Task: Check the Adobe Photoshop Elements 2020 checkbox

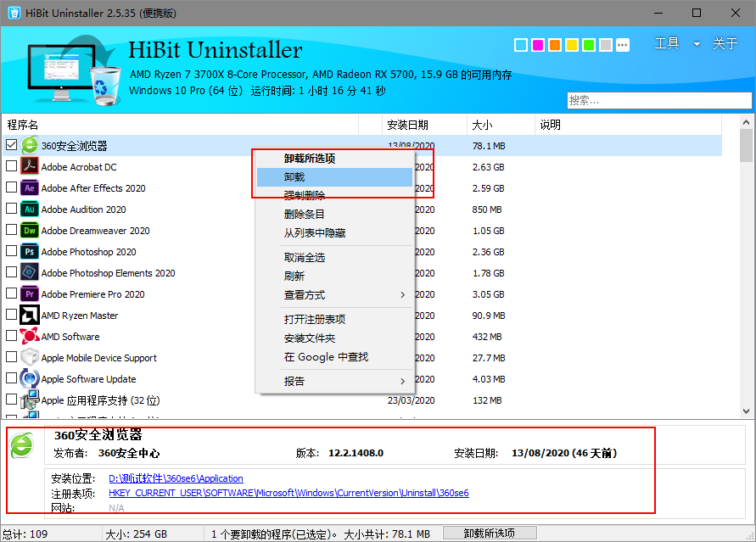Action: pos(11,273)
